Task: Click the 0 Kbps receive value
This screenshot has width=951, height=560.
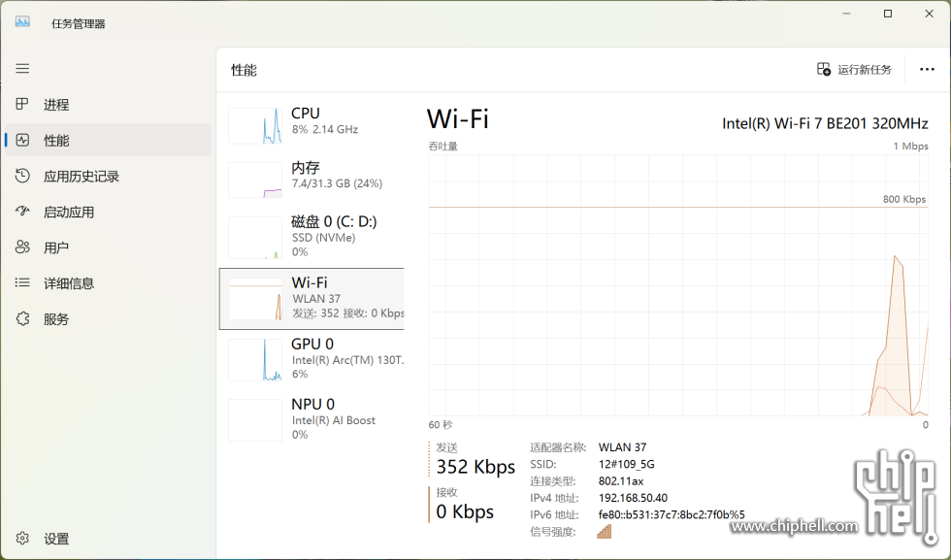Action: pyautogui.click(x=465, y=511)
